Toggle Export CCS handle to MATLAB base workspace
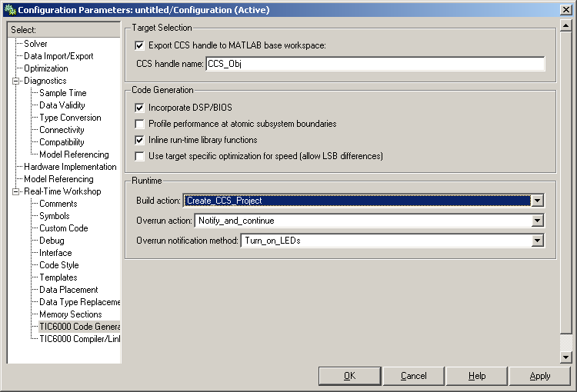The width and height of the screenshot is (577, 392). click(x=139, y=45)
